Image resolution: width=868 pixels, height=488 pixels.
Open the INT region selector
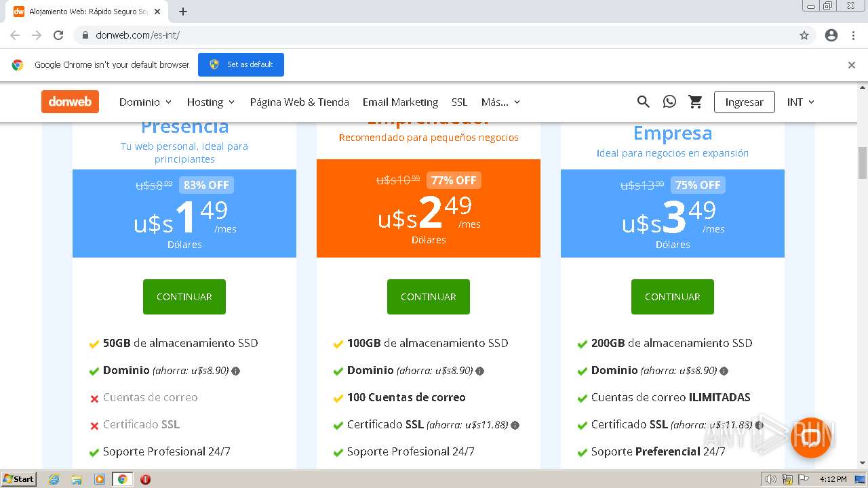coord(801,102)
